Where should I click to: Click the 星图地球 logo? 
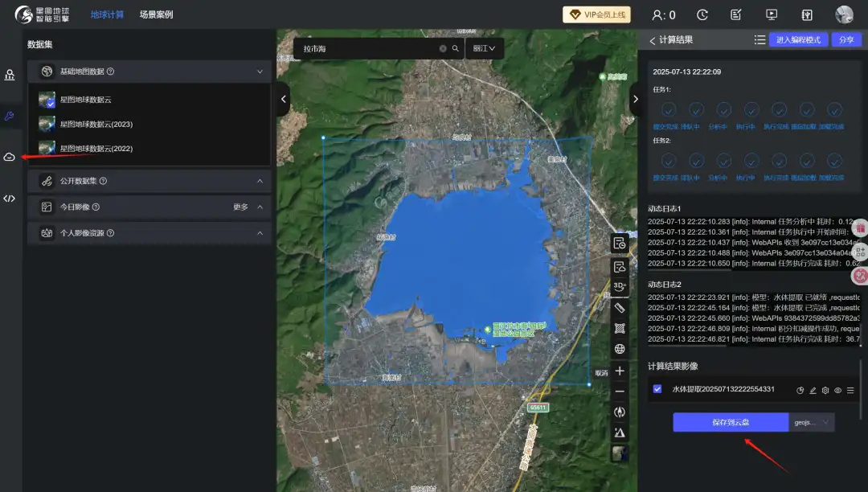click(42, 14)
